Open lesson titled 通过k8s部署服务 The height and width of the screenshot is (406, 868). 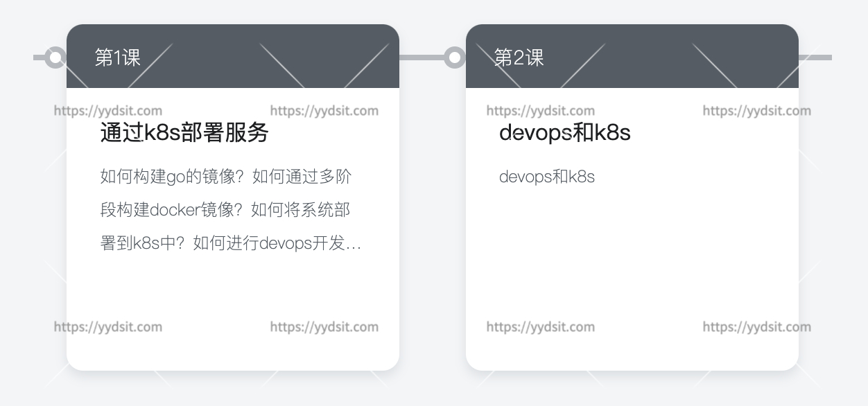(184, 132)
